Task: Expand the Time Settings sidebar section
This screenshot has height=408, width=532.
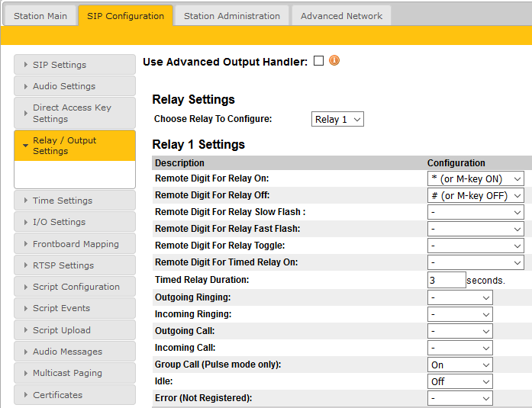Action: 74,201
